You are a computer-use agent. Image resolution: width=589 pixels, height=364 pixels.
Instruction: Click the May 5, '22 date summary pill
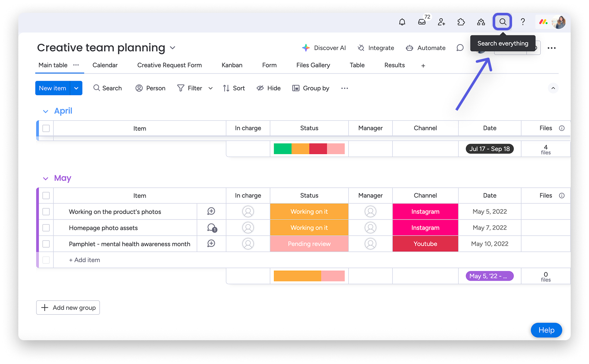tap(490, 276)
